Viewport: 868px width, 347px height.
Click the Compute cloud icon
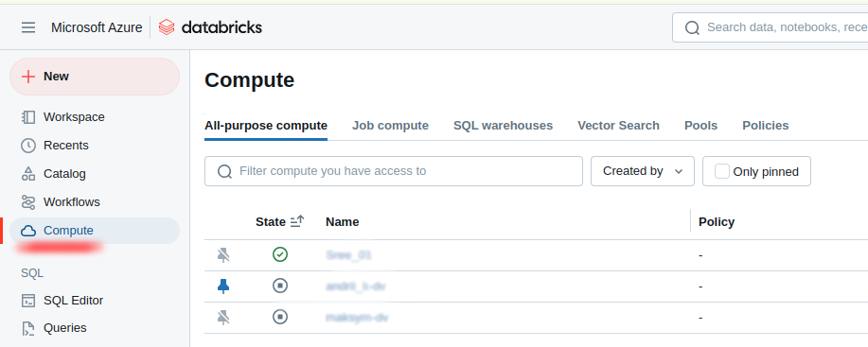pos(27,231)
